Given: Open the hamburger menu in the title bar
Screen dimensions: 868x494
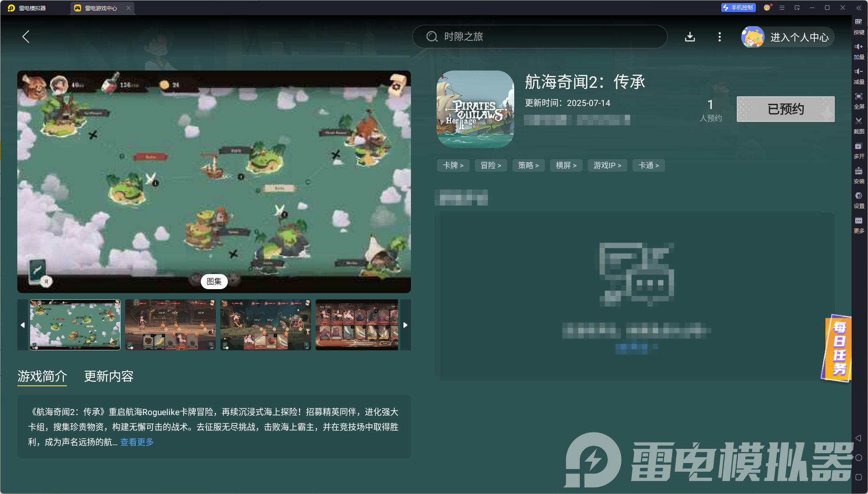Looking at the screenshot, I should click(x=782, y=8).
